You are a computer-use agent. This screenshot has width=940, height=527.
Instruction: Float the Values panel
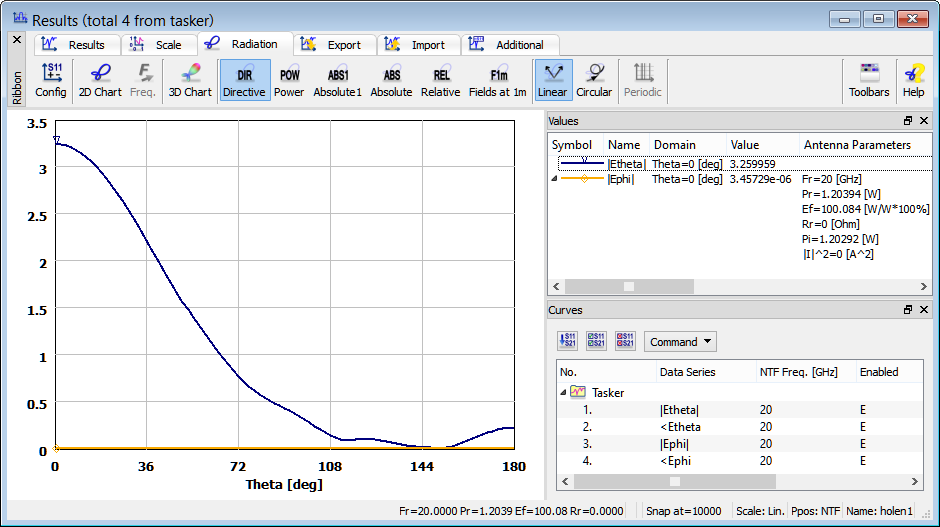[908, 121]
